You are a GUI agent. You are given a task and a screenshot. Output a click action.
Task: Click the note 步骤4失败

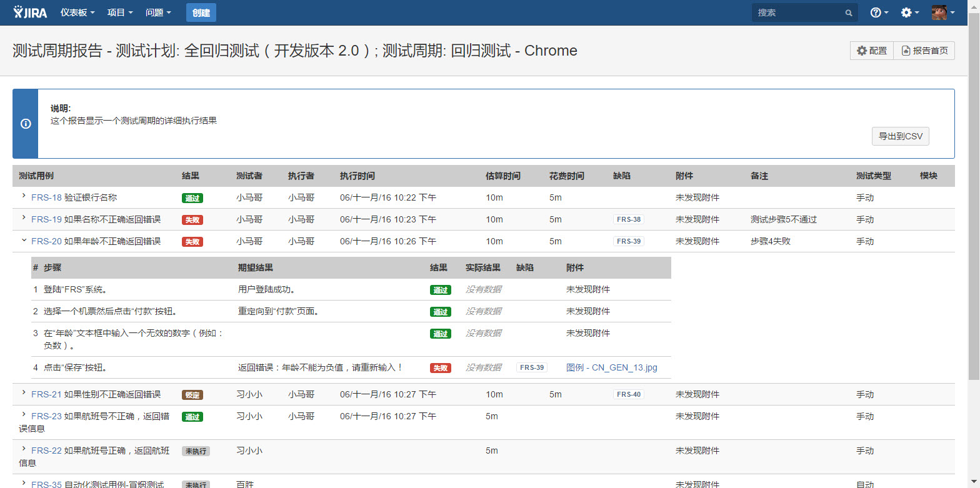pyautogui.click(x=771, y=241)
